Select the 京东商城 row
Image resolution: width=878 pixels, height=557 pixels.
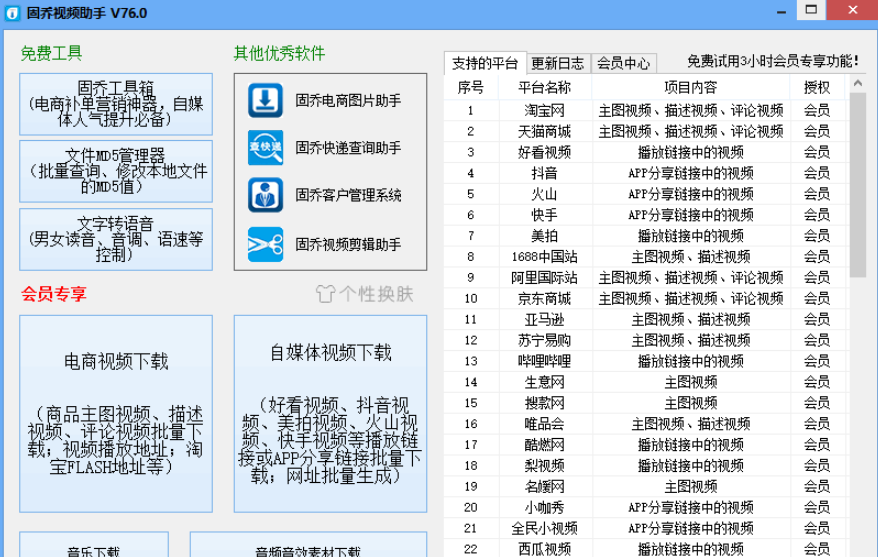tap(647, 298)
